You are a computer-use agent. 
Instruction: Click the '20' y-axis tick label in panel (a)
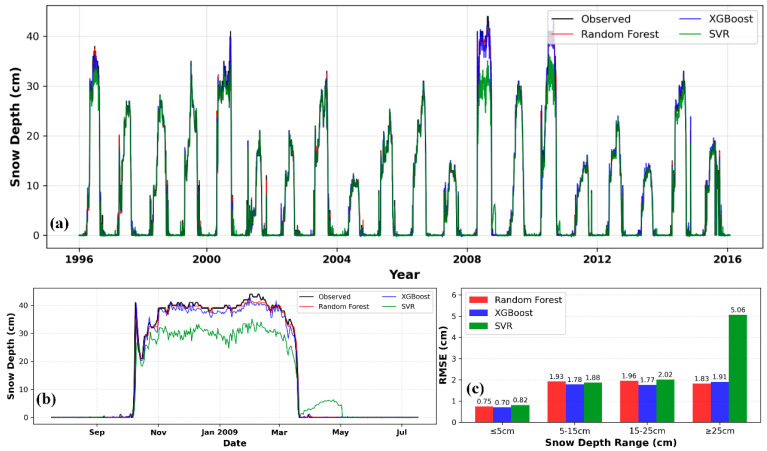pyautogui.click(x=33, y=136)
